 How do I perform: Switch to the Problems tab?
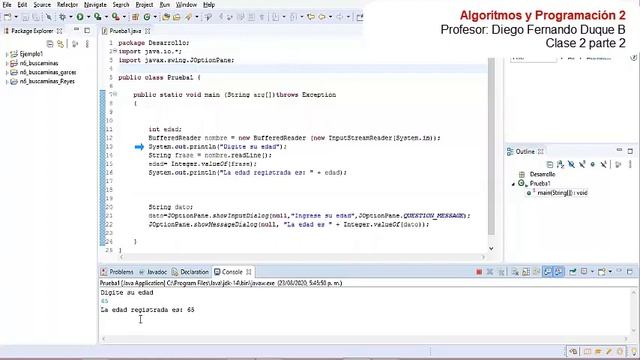[117, 272]
